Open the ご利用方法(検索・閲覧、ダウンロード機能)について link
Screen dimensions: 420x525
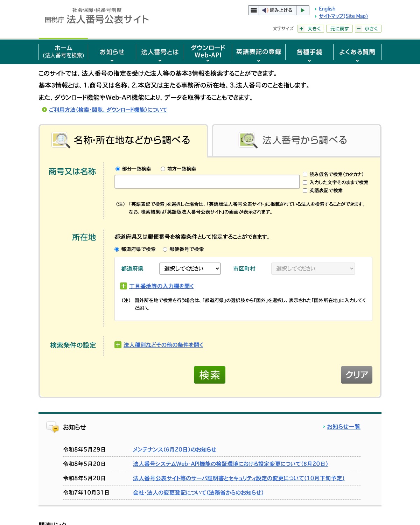(x=108, y=110)
